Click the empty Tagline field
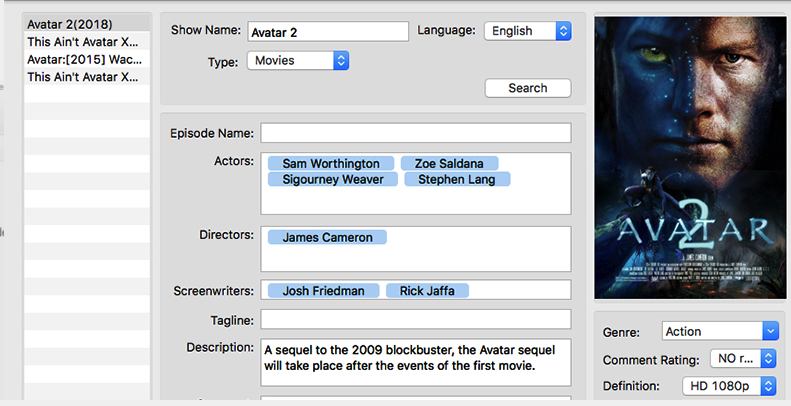This screenshot has height=406, width=791. pyautogui.click(x=415, y=319)
